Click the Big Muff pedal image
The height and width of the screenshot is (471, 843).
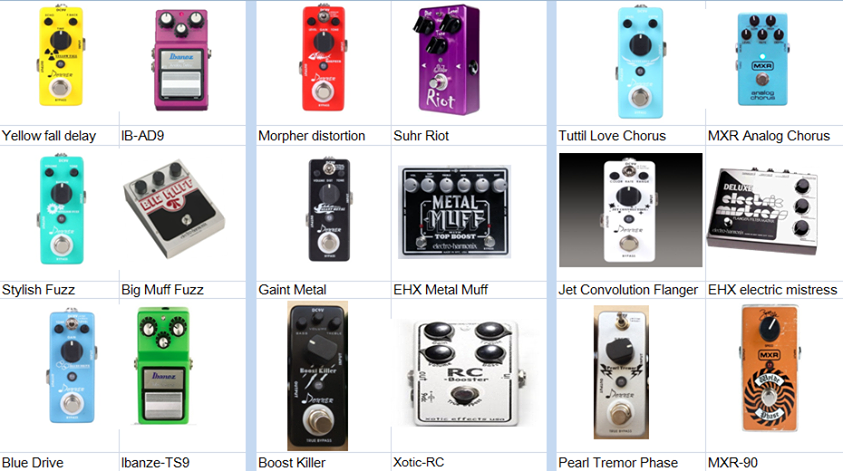pyautogui.click(x=174, y=211)
